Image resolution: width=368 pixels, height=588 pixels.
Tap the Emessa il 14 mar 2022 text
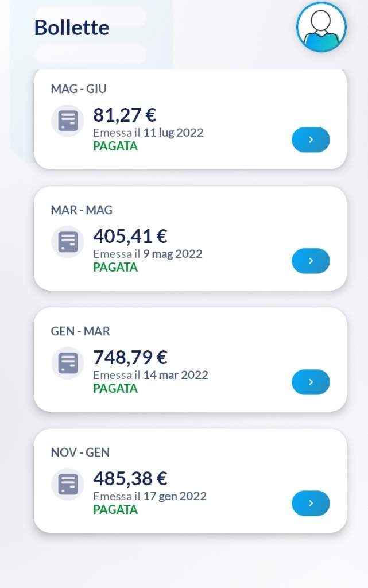pos(150,375)
